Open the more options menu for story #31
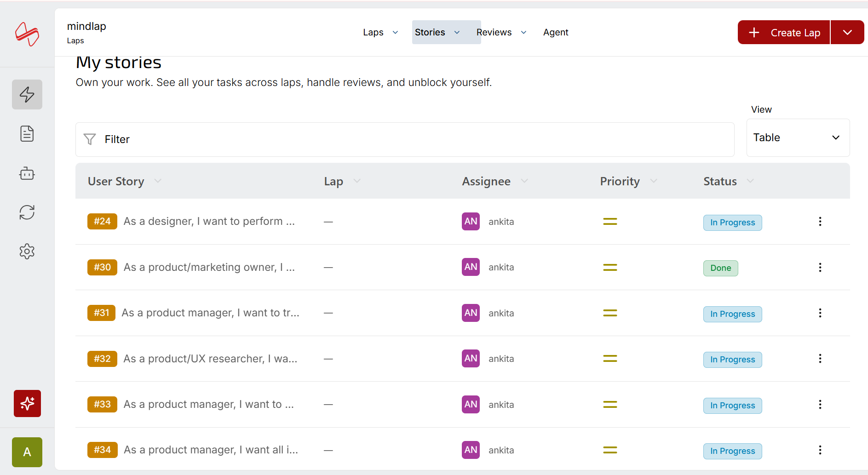This screenshot has width=868, height=475. coord(820,313)
